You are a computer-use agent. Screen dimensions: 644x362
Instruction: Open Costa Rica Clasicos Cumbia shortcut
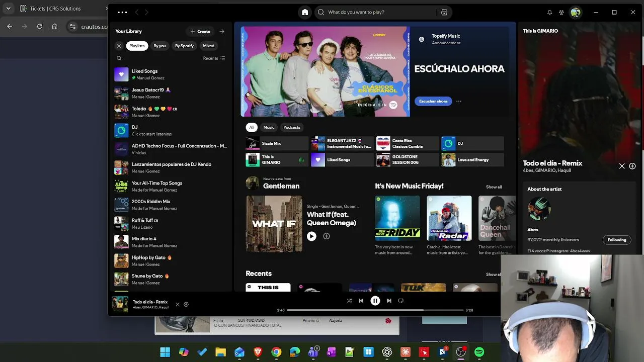(408, 143)
